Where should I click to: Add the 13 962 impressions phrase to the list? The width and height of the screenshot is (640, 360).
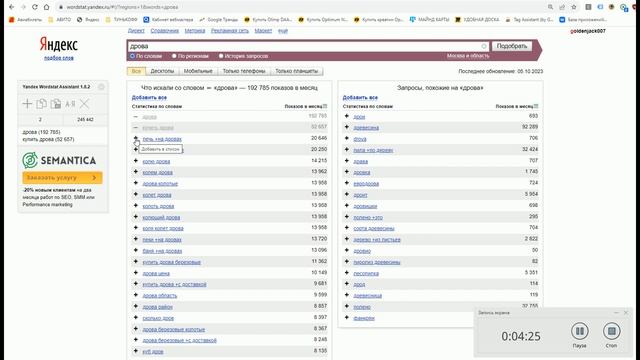tap(136, 172)
